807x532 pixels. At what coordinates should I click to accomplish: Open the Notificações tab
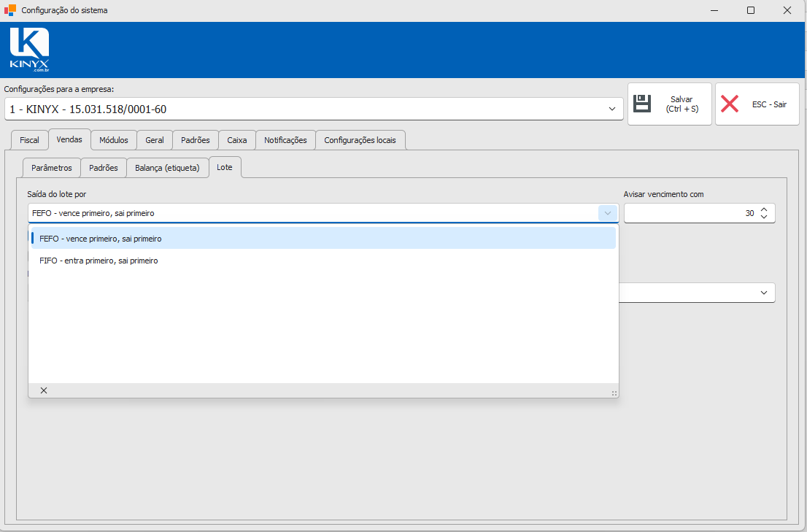285,140
